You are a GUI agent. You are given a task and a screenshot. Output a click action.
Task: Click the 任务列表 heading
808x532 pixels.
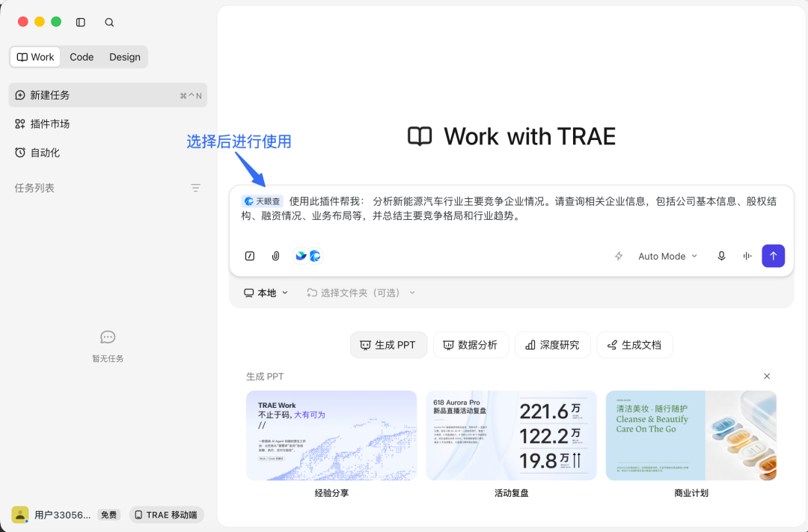[x=34, y=188]
